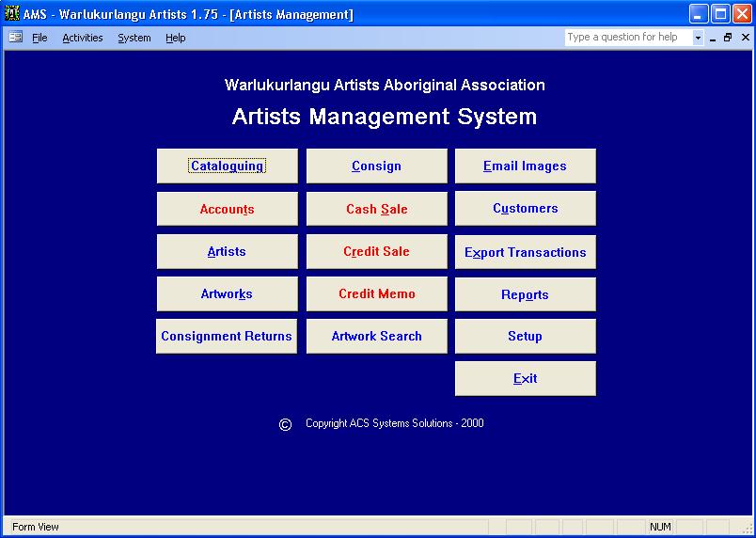Click the 'Copyright ACS Systems Solutions - 2000' text
Screen dimensions: 756x538
(394, 423)
